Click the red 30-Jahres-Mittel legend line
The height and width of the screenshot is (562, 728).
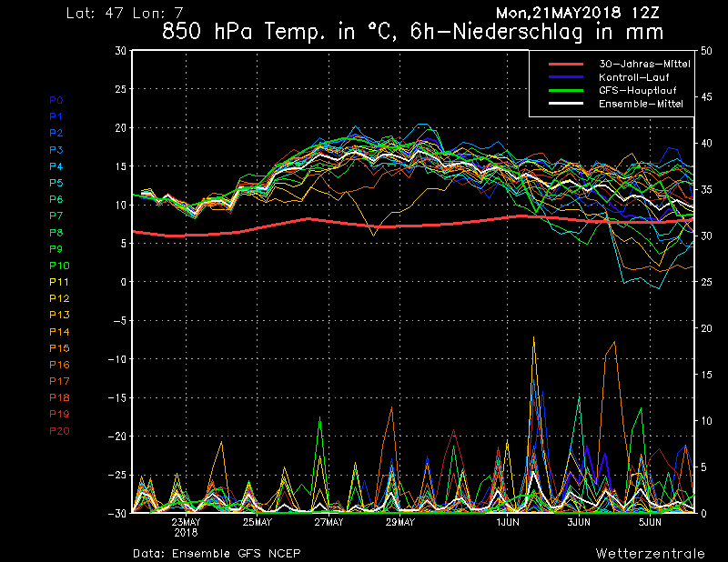click(565, 65)
